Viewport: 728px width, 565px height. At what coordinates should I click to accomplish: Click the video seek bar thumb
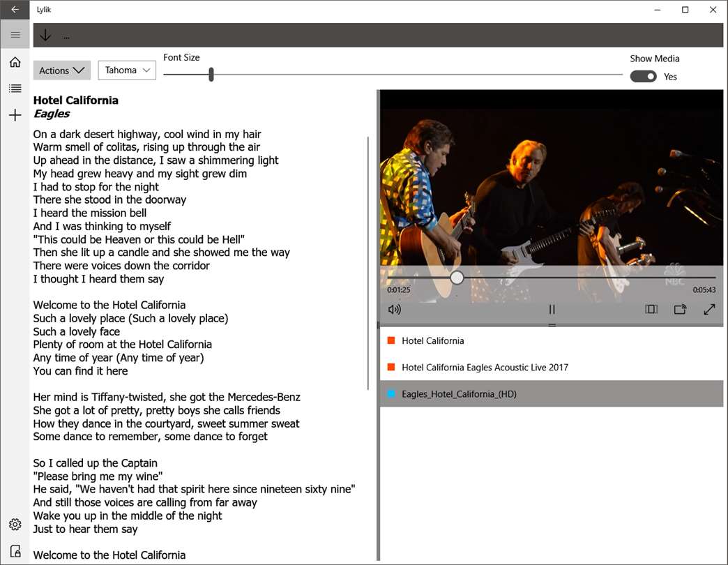pyautogui.click(x=457, y=278)
